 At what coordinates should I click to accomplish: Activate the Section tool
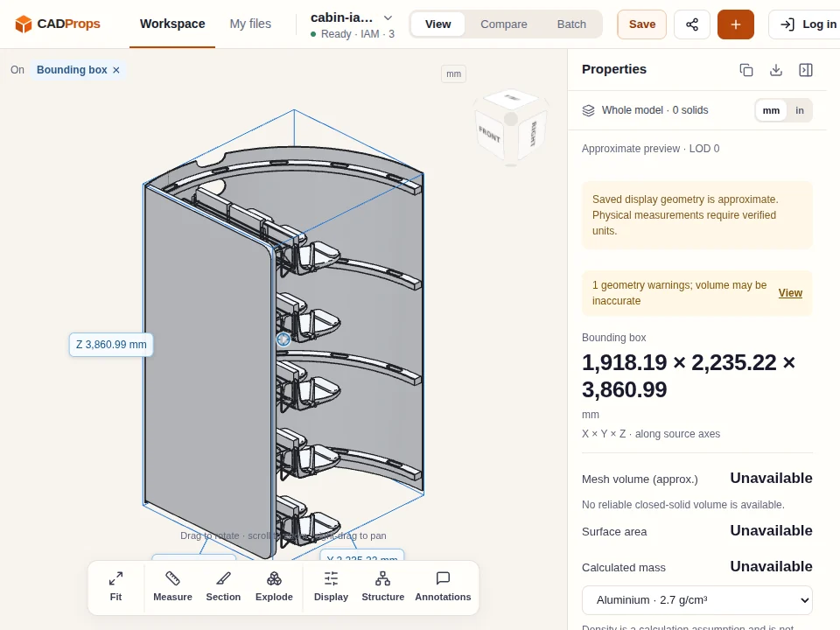(x=223, y=586)
